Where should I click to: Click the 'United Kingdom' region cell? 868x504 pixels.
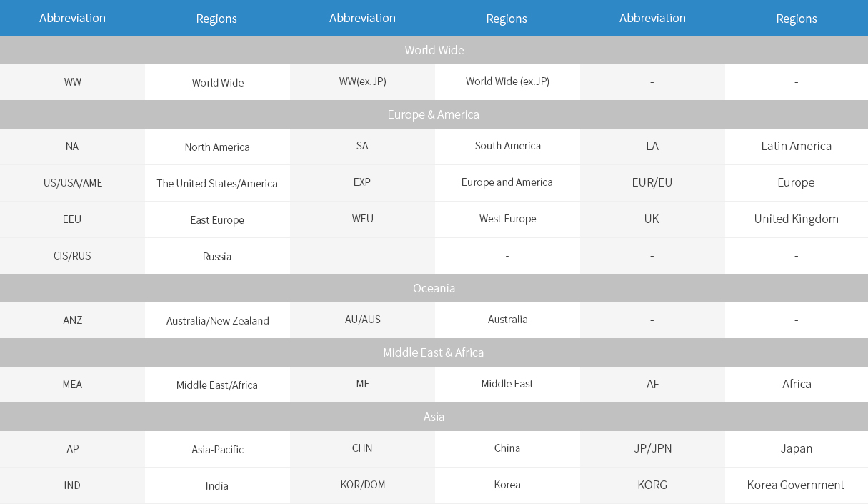796,219
